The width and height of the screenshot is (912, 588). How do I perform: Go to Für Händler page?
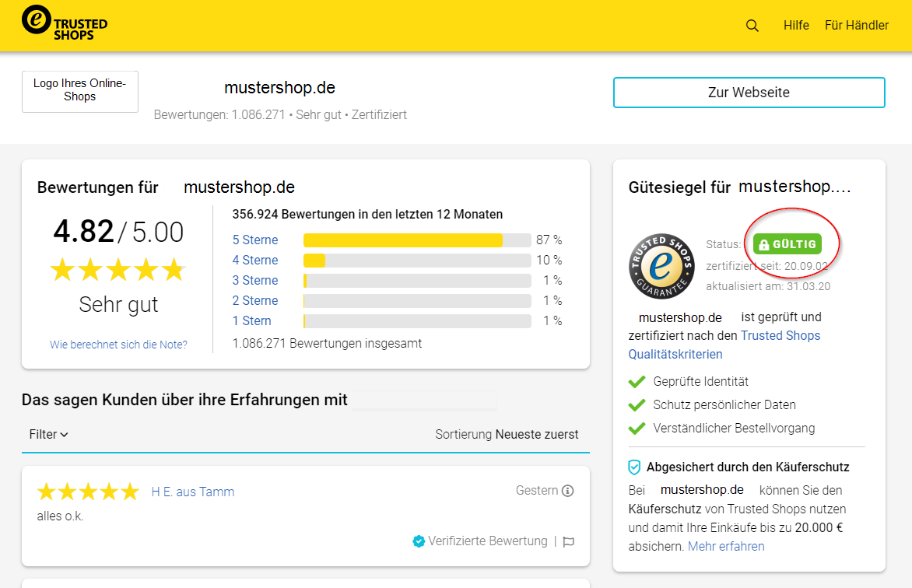pos(856,25)
